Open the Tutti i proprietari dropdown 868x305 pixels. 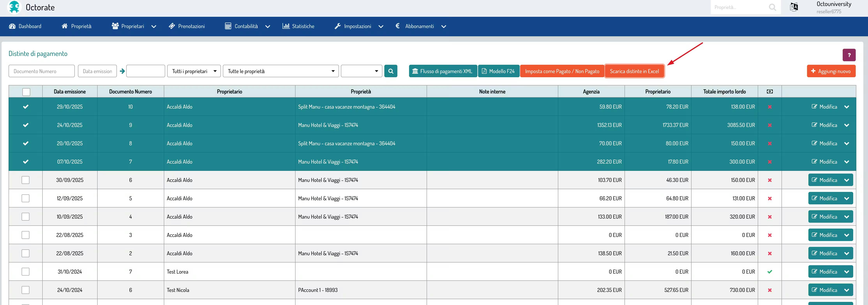pos(194,71)
